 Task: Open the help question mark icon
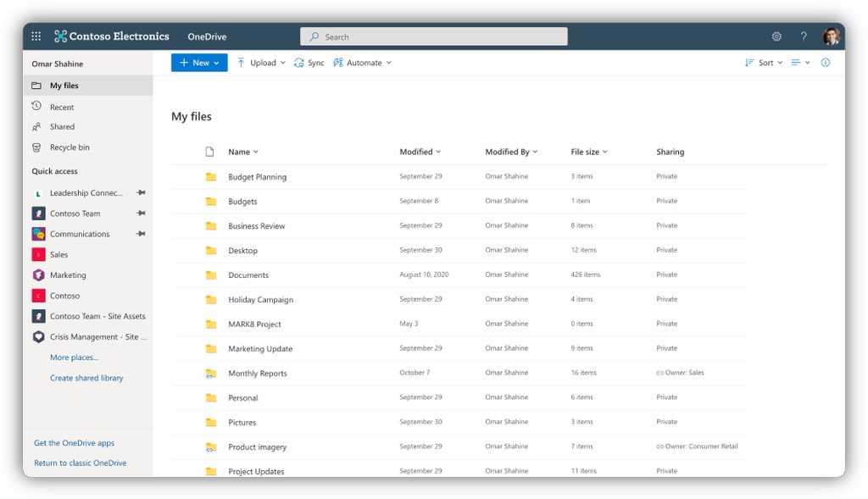tap(804, 36)
